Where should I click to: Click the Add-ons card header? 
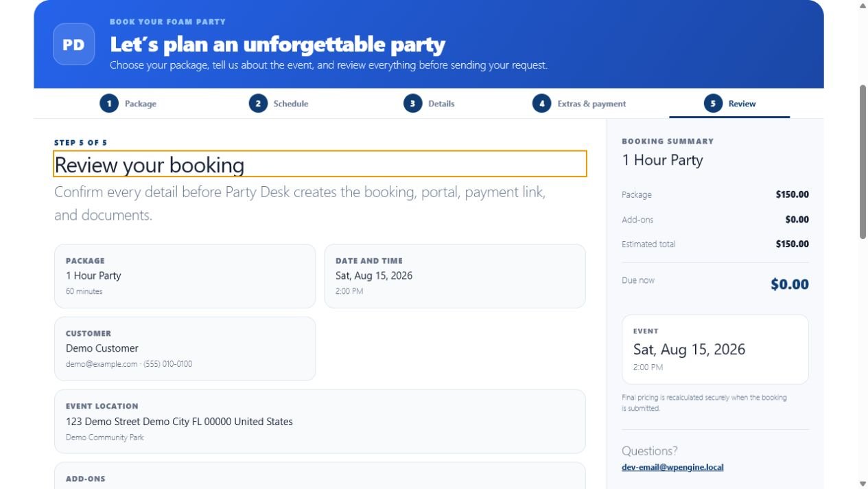pyautogui.click(x=86, y=479)
